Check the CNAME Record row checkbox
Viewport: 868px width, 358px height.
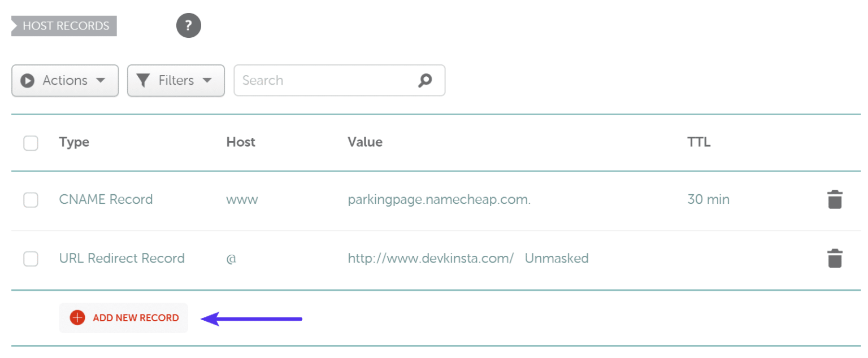(x=31, y=200)
